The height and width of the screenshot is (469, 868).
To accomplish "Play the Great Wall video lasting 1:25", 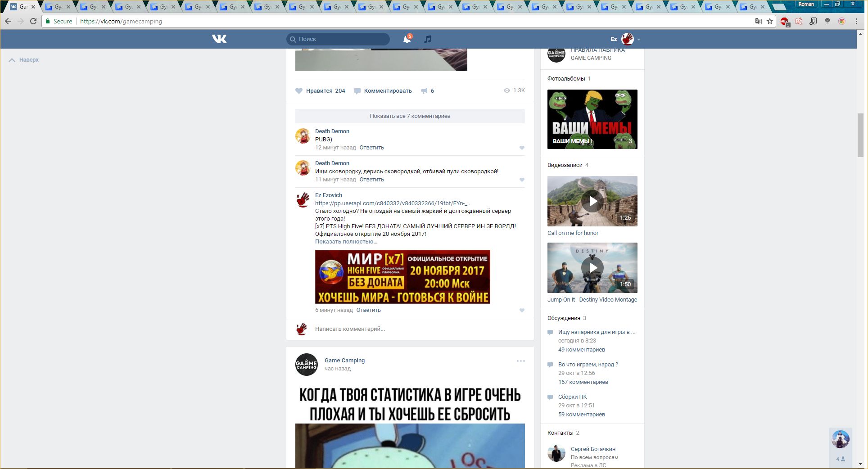I will [592, 201].
